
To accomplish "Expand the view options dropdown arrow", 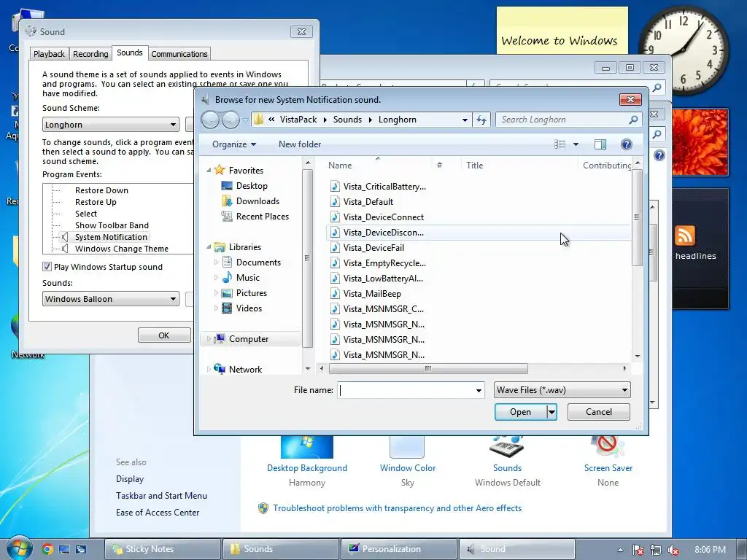I will [x=576, y=144].
